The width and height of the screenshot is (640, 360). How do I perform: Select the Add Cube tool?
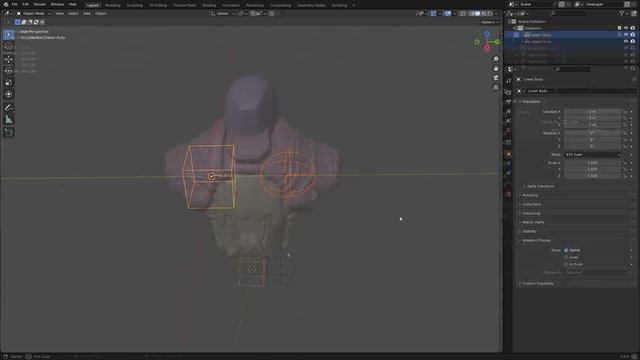(9, 133)
